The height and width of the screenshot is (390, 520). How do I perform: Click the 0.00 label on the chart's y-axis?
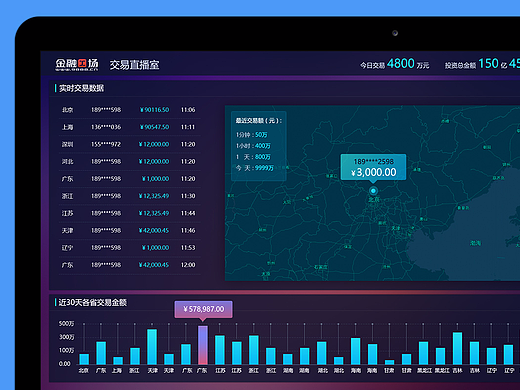65,364
